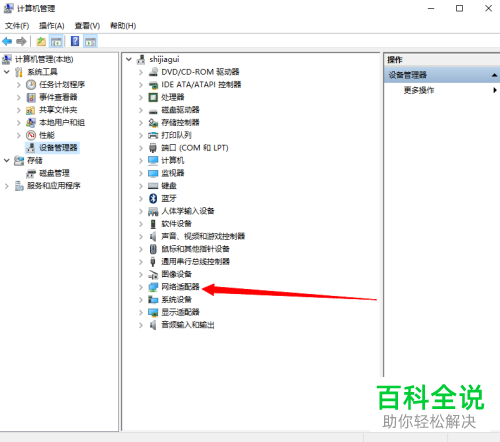Click the 打印队列 printer icon
Image resolution: width=500 pixels, height=442 pixels.
tap(153, 135)
